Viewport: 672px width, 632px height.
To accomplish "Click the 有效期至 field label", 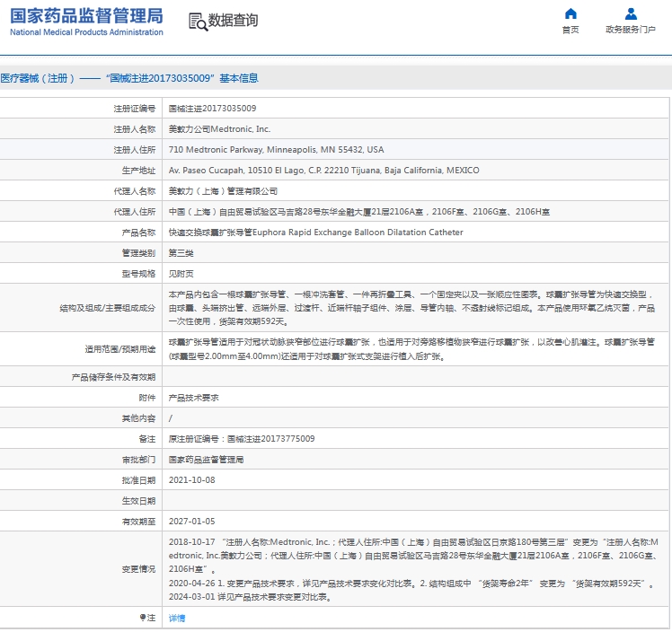I will [x=138, y=522].
